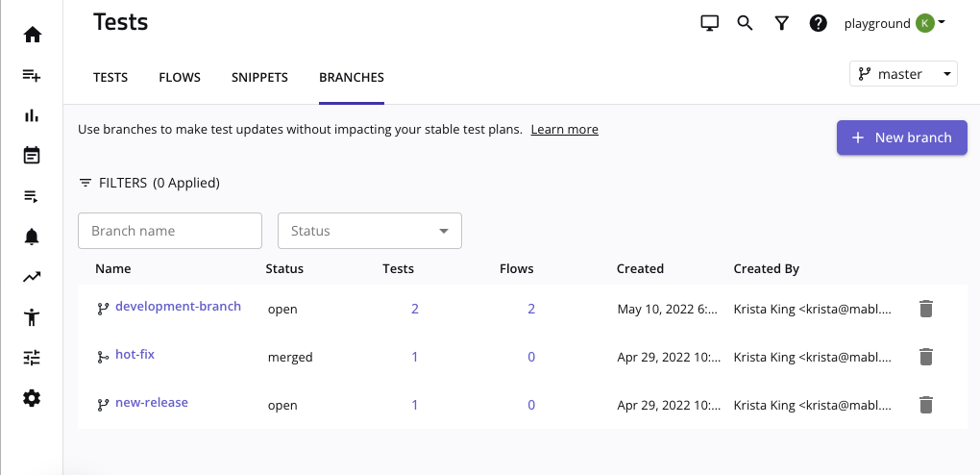Toggle the FILTERS section expander
Image resolution: width=980 pixels, height=475 pixels.
pos(149,183)
